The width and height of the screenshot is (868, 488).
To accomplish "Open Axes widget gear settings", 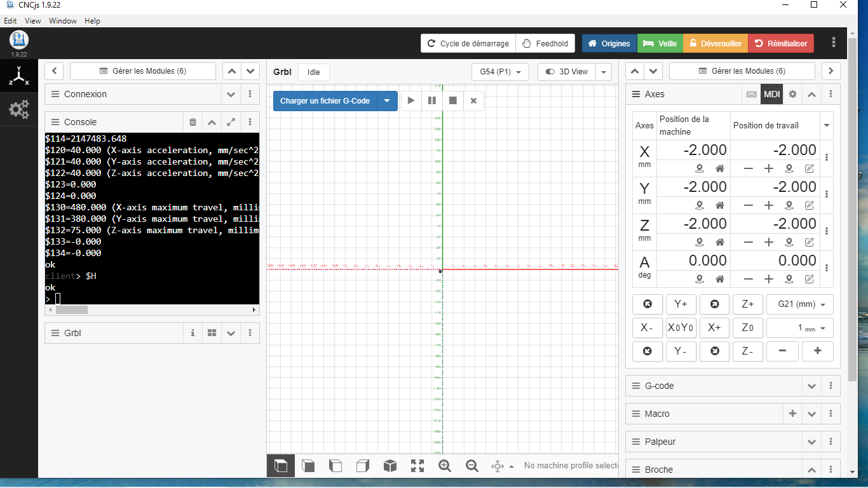I will (792, 94).
